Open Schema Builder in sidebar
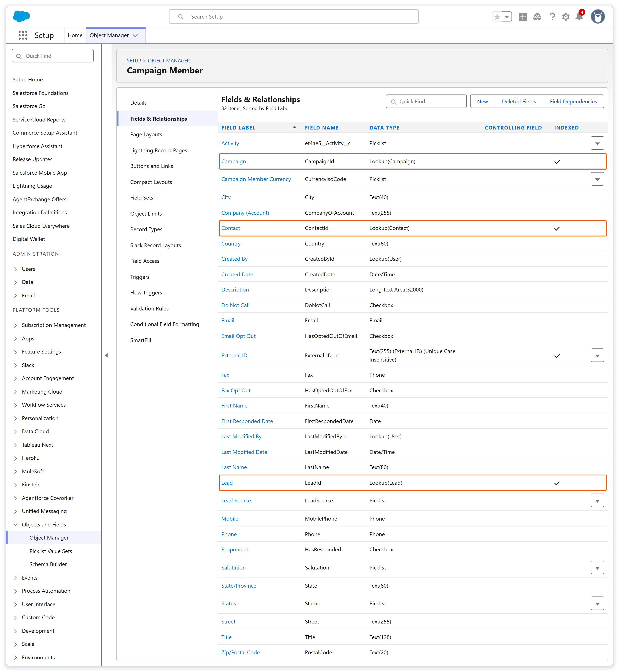Screen dimensions: 619x672 click(x=48, y=564)
